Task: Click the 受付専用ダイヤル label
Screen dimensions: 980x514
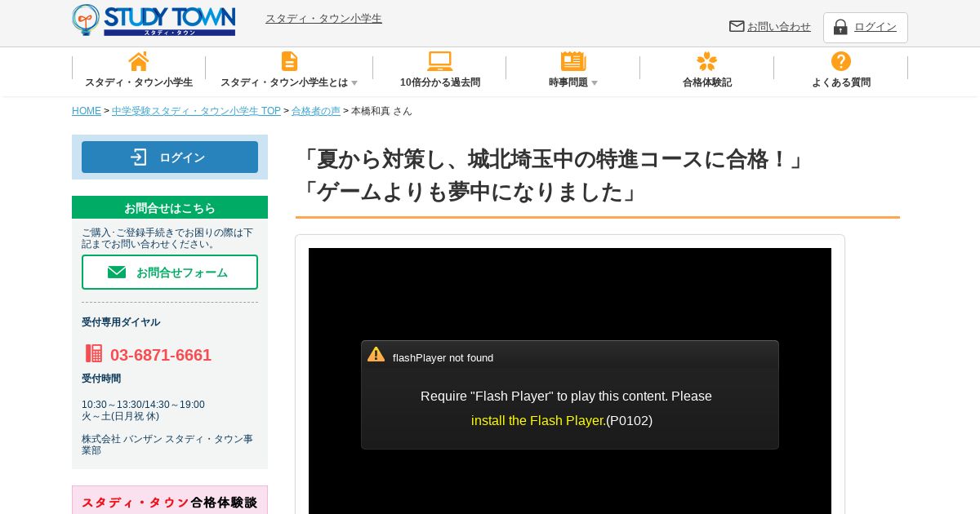Action: [x=121, y=322]
